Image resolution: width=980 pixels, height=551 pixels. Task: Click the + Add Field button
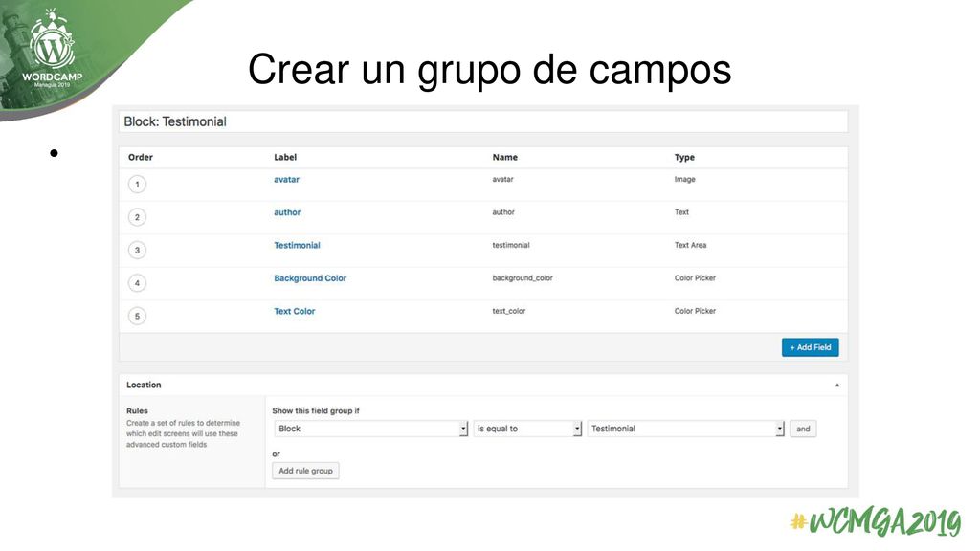click(x=810, y=347)
